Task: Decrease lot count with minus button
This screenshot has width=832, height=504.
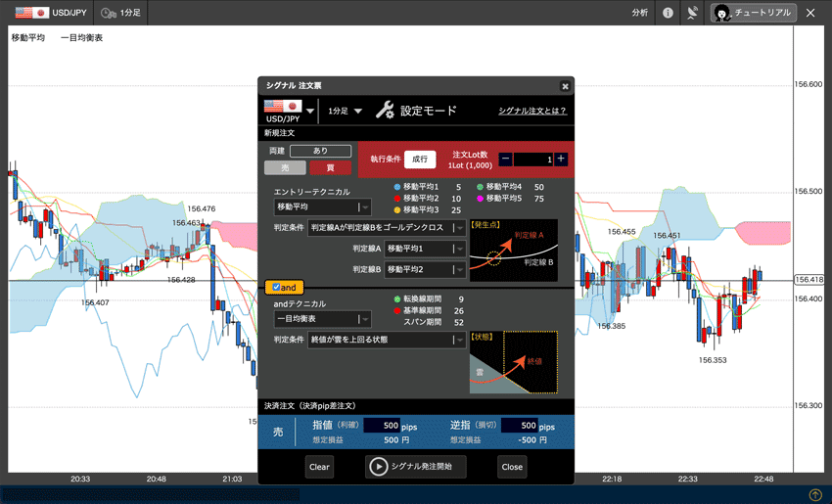Action: (505, 159)
